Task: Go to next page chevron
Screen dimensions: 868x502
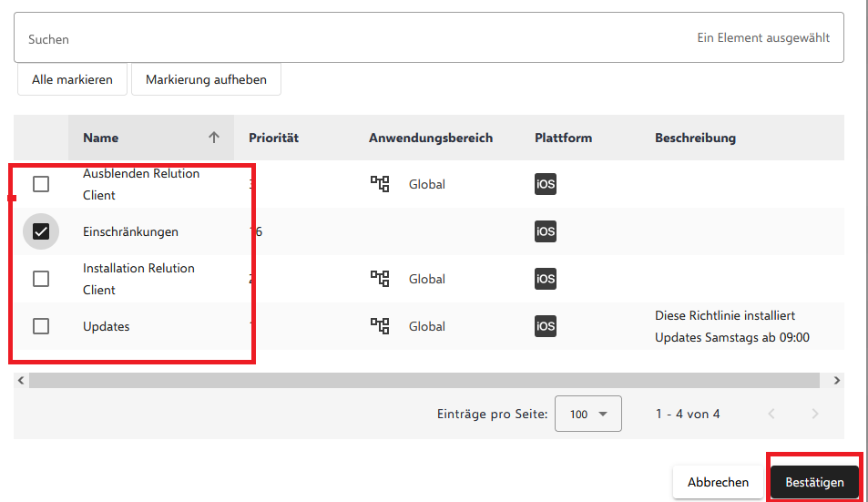Action: click(815, 414)
